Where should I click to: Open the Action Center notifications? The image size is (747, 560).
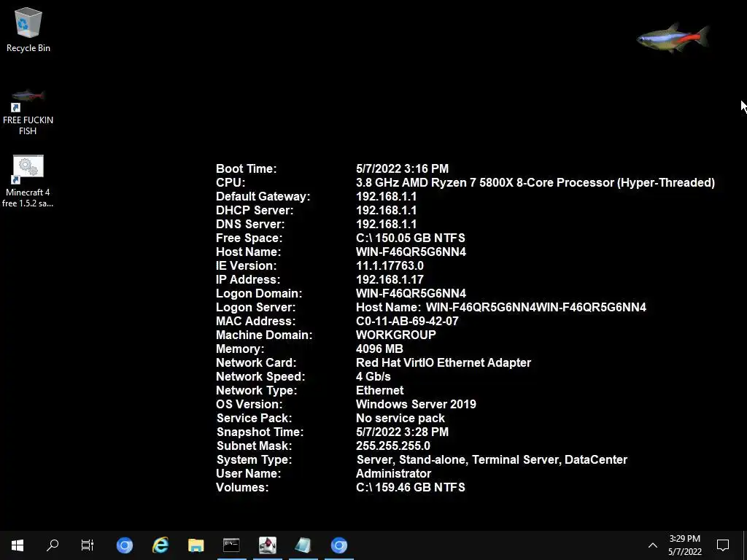pyautogui.click(x=723, y=545)
